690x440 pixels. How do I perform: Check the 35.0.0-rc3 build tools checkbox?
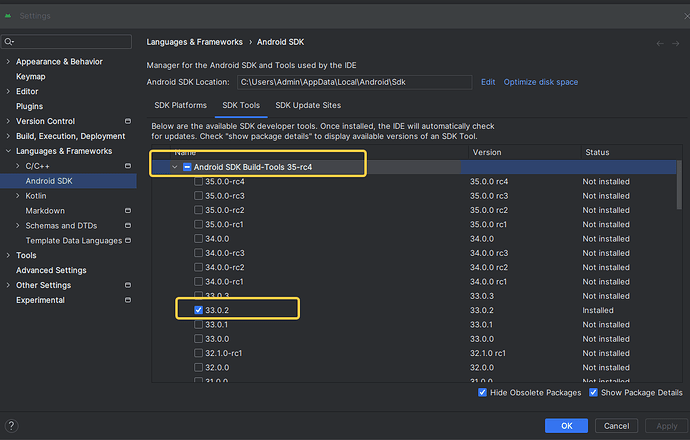(198, 196)
